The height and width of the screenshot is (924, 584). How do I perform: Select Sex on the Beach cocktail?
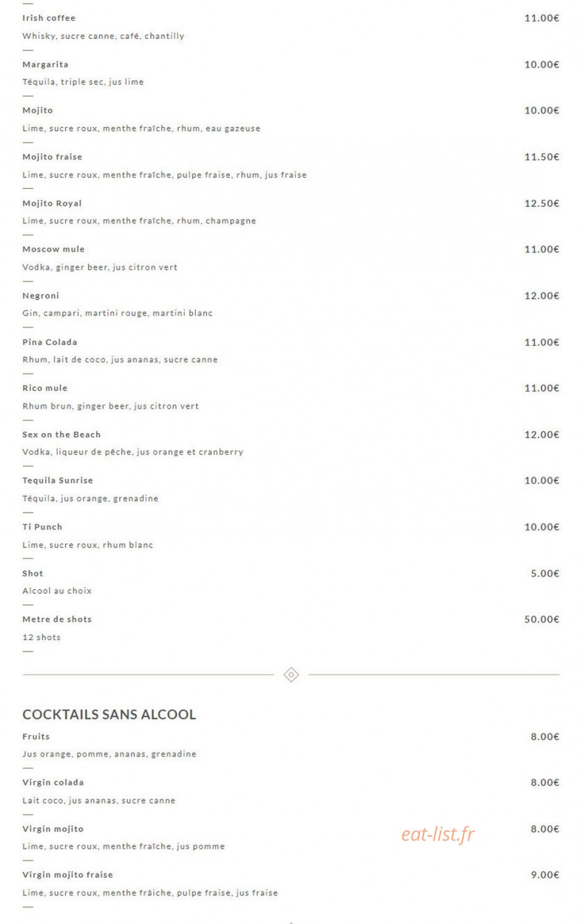(x=62, y=434)
